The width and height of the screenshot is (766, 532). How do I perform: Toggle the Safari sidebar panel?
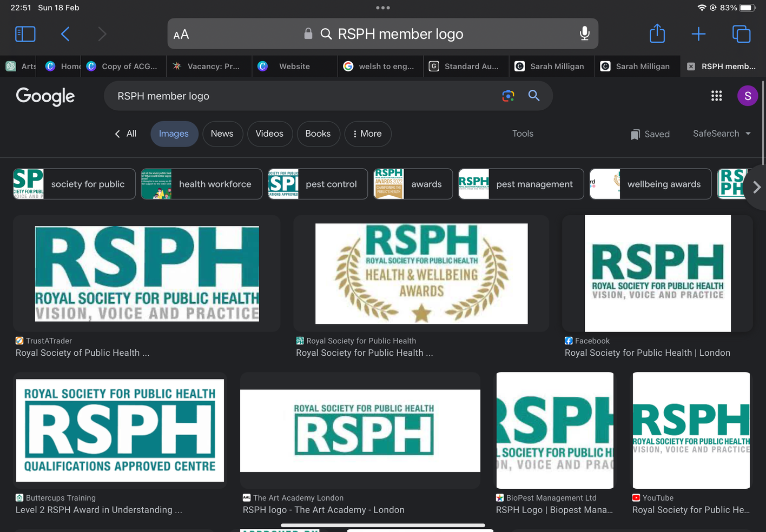(25, 34)
